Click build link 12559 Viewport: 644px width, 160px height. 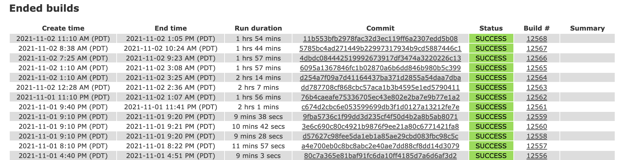[536, 117]
